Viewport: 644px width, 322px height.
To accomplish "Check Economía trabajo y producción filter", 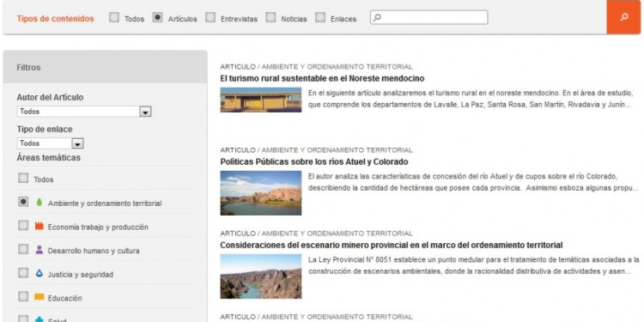I will 23,226.
